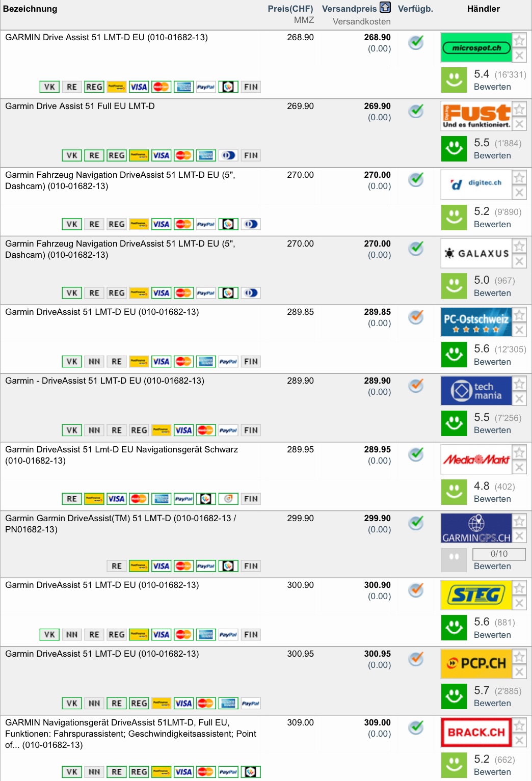532x781 pixels.
Task: Sort by the Preis(CHF) column header
Action: [290, 9]
